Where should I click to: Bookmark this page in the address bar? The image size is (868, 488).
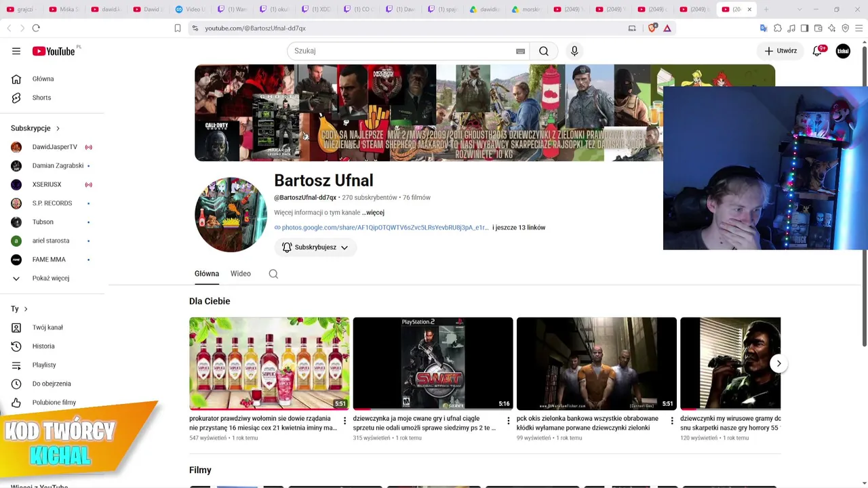[178, 28]
